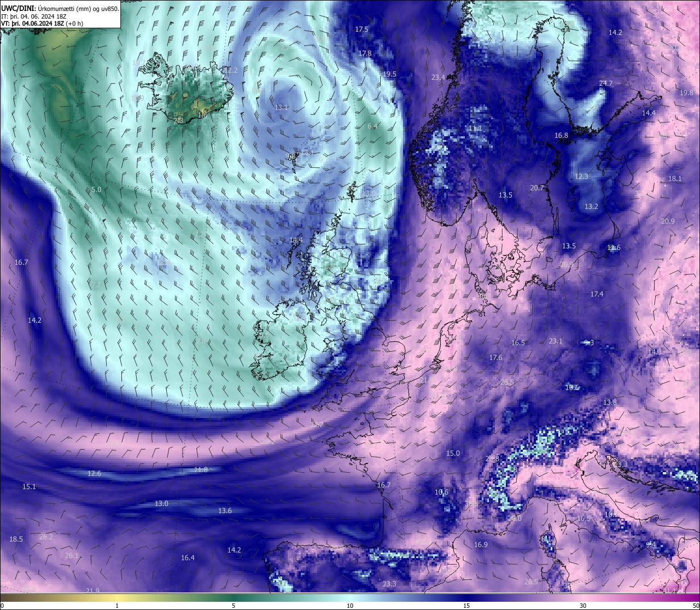Select the 19.5 value label
700x610 pixels.
pyautogui.click(x=390, y=74)
